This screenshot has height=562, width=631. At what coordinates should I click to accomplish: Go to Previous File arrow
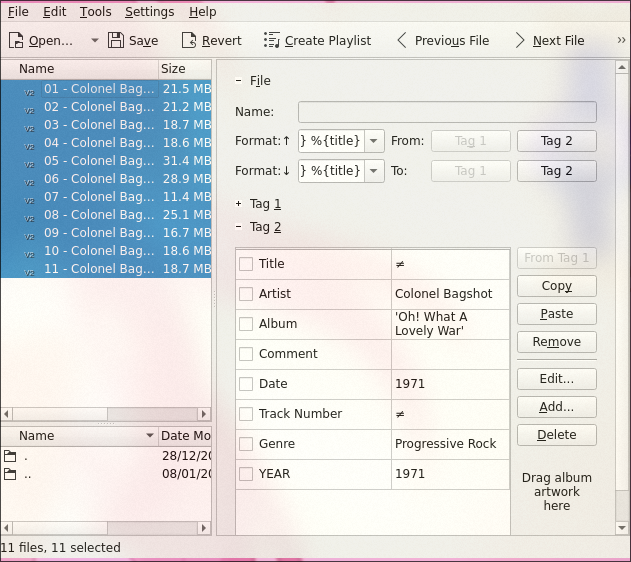coord(402,41)
